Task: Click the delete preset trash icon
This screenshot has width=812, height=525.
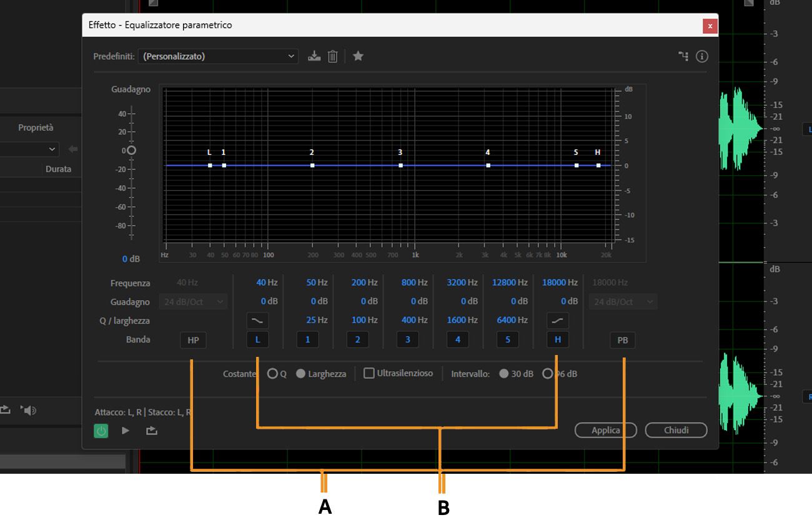Action: [332, 56]
